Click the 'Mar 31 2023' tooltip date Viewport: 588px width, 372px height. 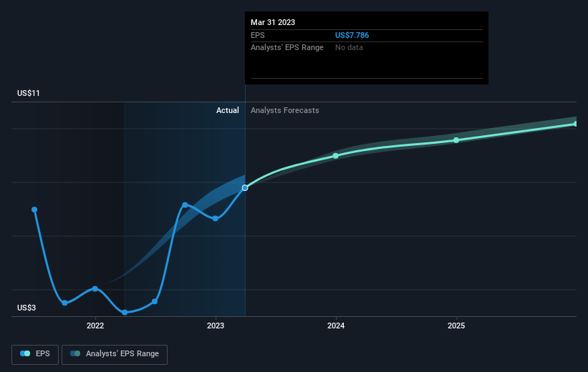(x=273, y=22)
